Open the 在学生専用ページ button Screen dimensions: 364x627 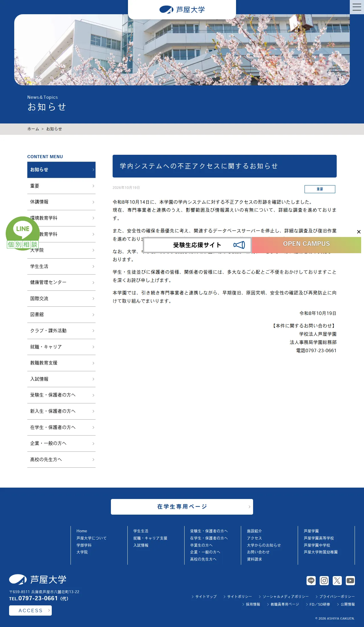(x=182, y=507)
